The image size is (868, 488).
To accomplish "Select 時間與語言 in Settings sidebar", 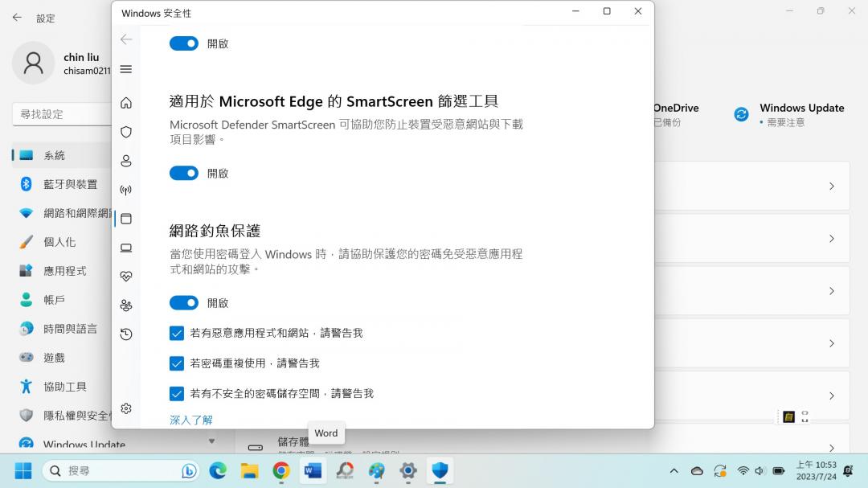I will 70,329.
